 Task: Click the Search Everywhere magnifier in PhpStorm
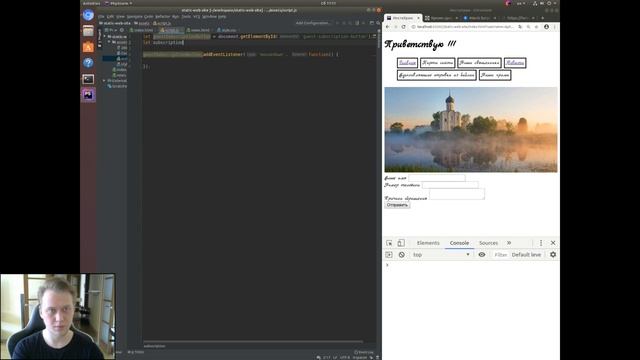378,23
